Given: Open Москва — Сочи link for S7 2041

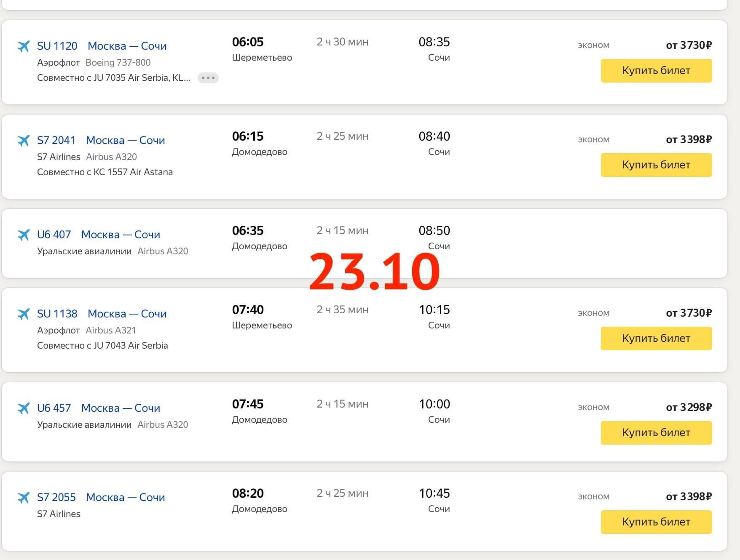Looking at the screenshot, I should 125,140.
